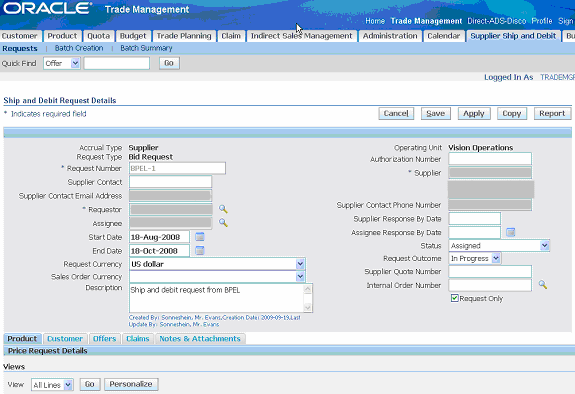Click Description scrollbar down arrow
The width and height of the screenshot is (575, 394).
click(308, 308)
